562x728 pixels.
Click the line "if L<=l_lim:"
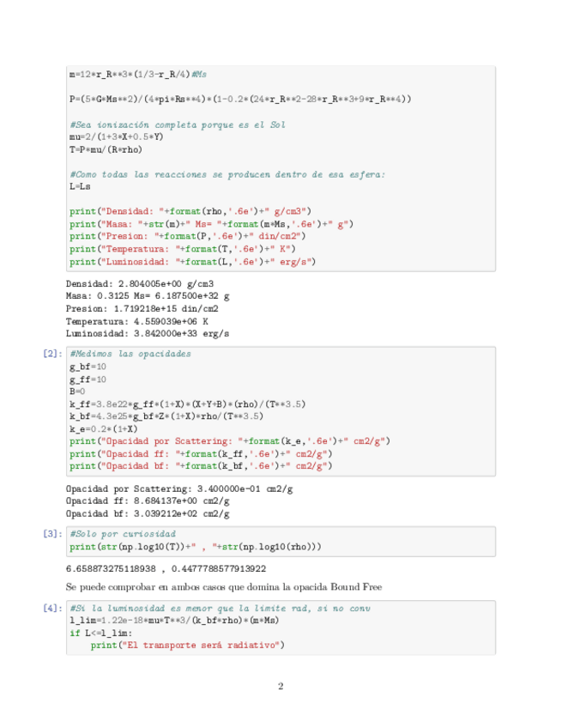pyautogui.click(x=100, y=634)
